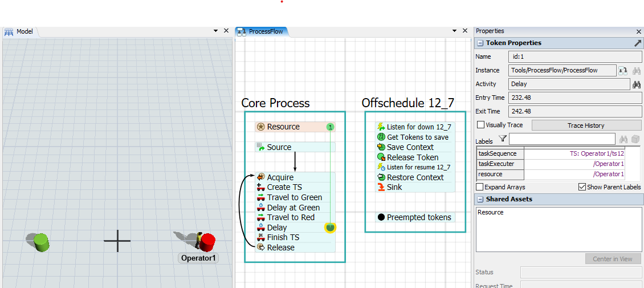Open the Model pane dropdown arrow
This screenshot has width=644, height=288.
[x=215, y=31]
